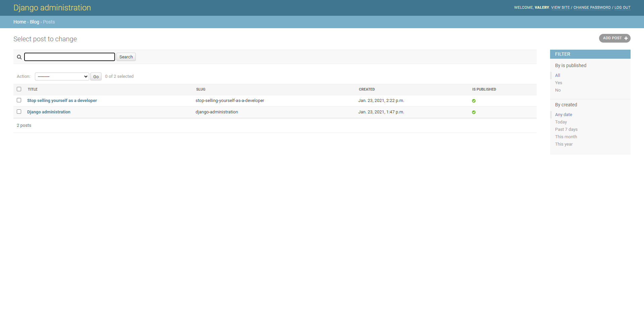The image size is (644, 311).
Task: Click the '0 of 2 selected' counter
Action: [119, 76]
